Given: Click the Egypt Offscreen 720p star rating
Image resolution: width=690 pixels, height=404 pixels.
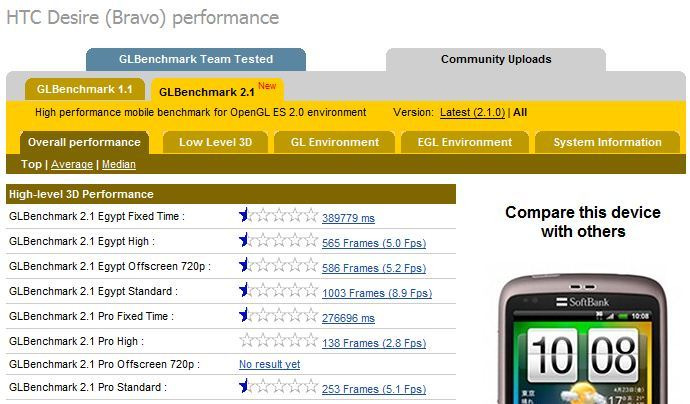Looking at the screenshot, I should point(278,265).
